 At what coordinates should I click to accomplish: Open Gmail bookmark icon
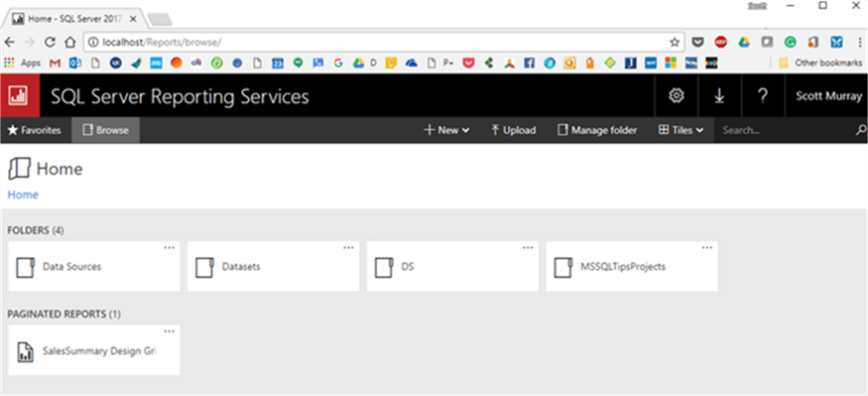point(55,64)
